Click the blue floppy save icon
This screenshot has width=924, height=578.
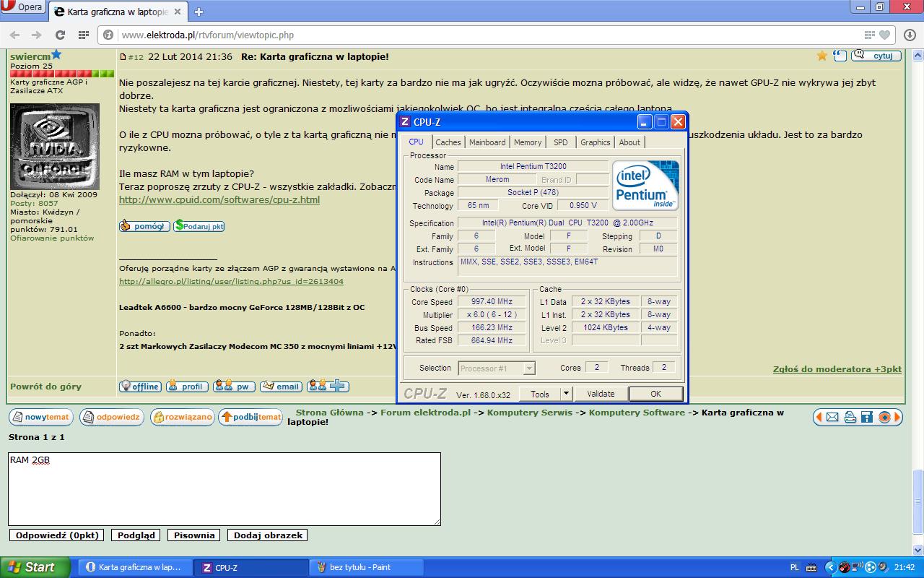867,417
